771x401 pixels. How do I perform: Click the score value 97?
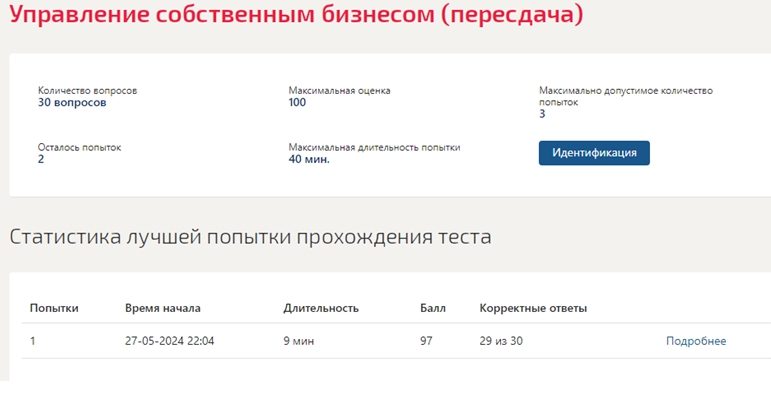click(x=426, y=341)
